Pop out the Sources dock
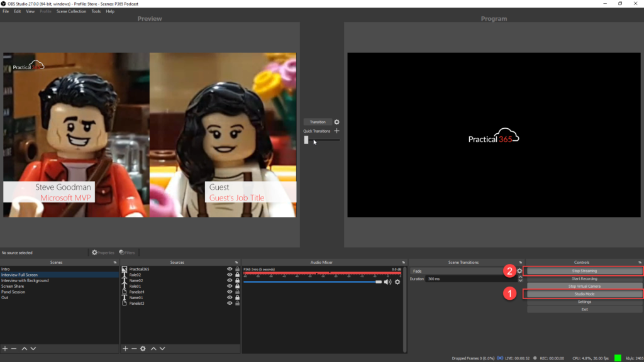This screenshot has height=362, width=644. [x=236, y=262]
